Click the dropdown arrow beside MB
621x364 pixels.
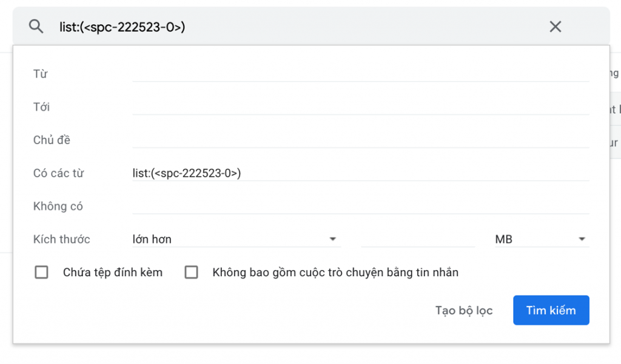[582, 239]
